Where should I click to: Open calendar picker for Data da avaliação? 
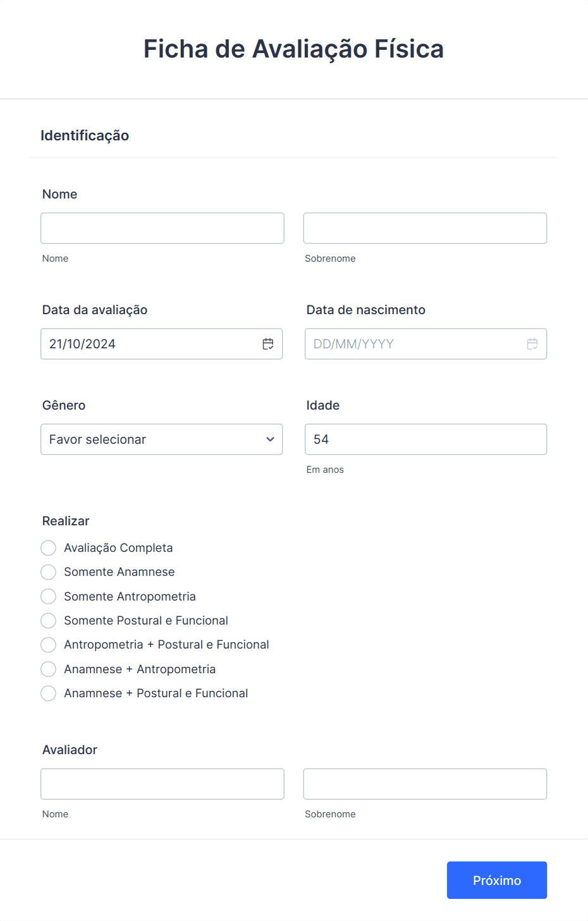[x=268, y=344]
